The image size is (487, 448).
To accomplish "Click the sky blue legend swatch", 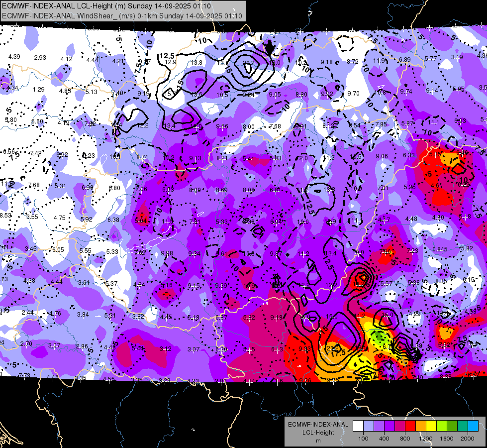I will click(x=474, y=426).
